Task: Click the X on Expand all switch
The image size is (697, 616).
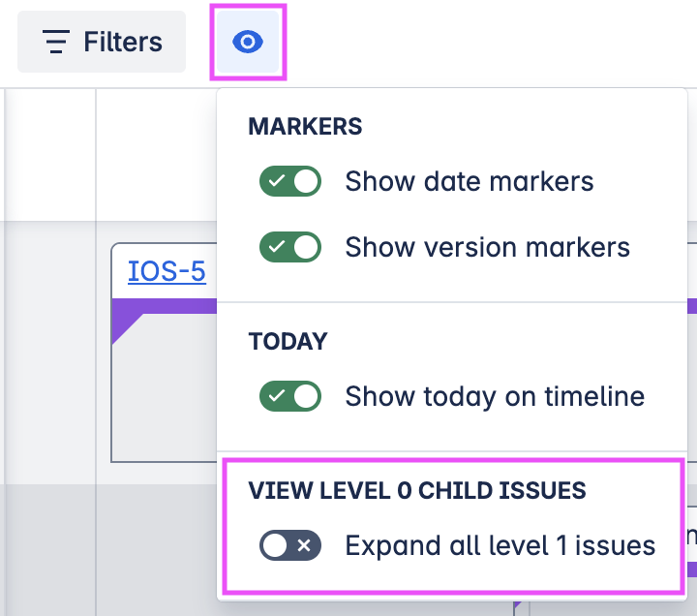Action: click(304, 545)
